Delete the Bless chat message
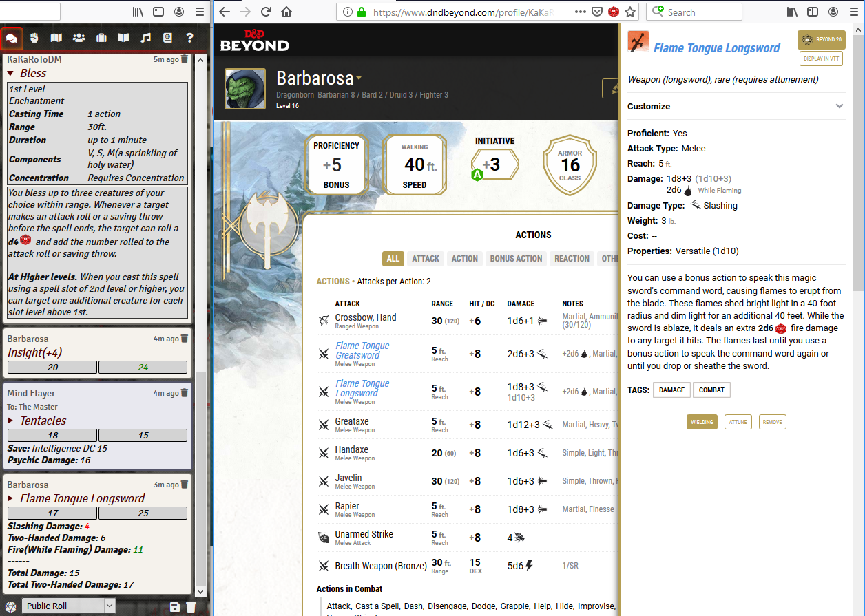The width and height of the screenshot is (865, 616). tap(185, 60)
